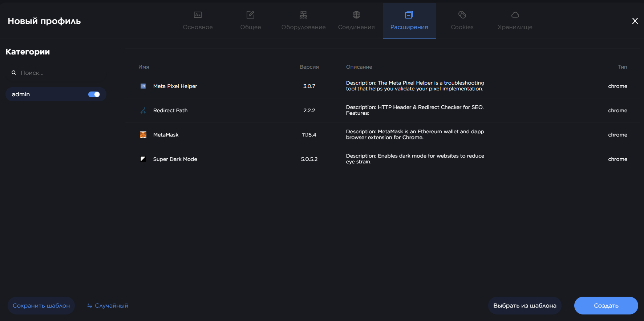The height and width of the screenshot is (321, 644).
Task: Open the Хранилище cloud tab
Action: (x=515, y=20)
